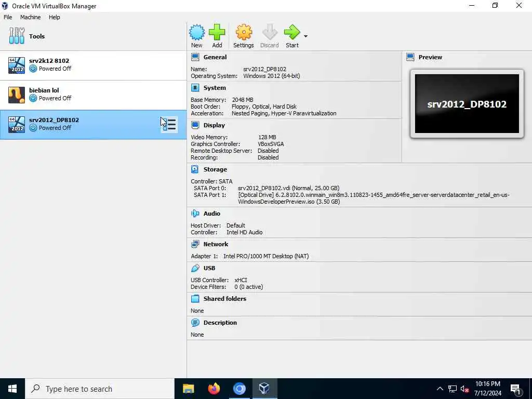Image resolution: width=532 pixels, height=399 pixels.
Task: Click the srv2012_DP8102 OS icon
Action: point(17,125)
